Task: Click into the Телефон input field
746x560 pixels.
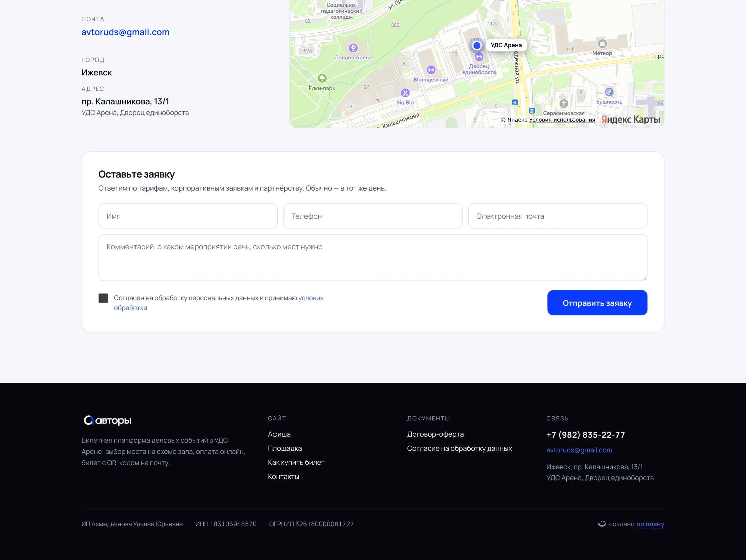Action: coord(373,216)
